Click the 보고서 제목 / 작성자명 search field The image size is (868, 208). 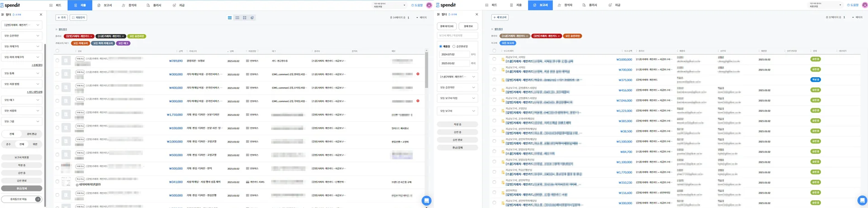pos(458,35)
